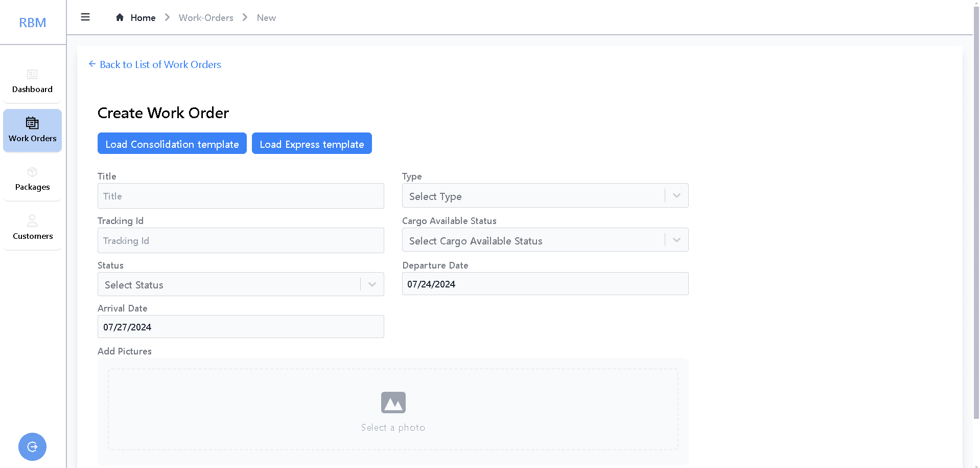Click the RBM logo
The image size is (980, 468).
33,23
